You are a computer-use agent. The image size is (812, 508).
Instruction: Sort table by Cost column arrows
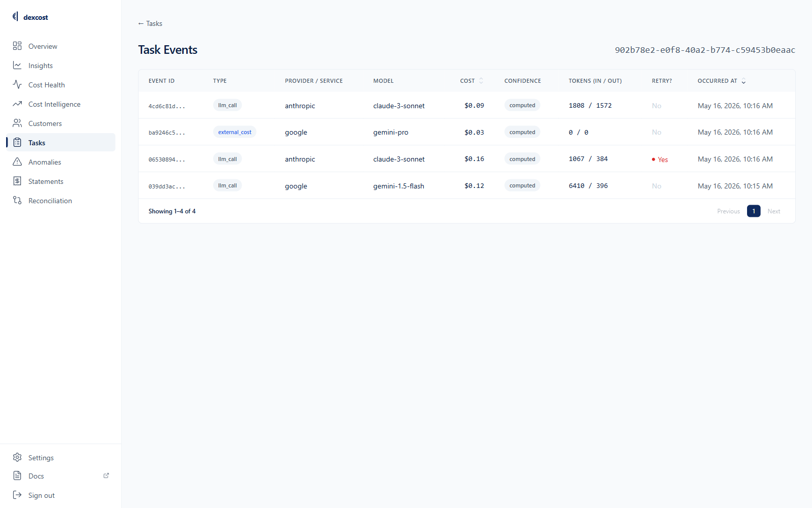(481, 81)
